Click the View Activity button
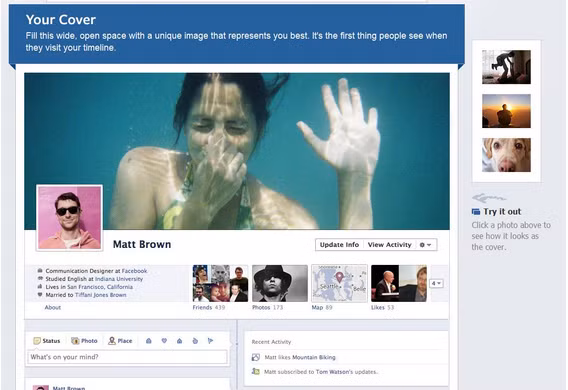Screen dimensions: 568x390 click(x=390, y=245)
